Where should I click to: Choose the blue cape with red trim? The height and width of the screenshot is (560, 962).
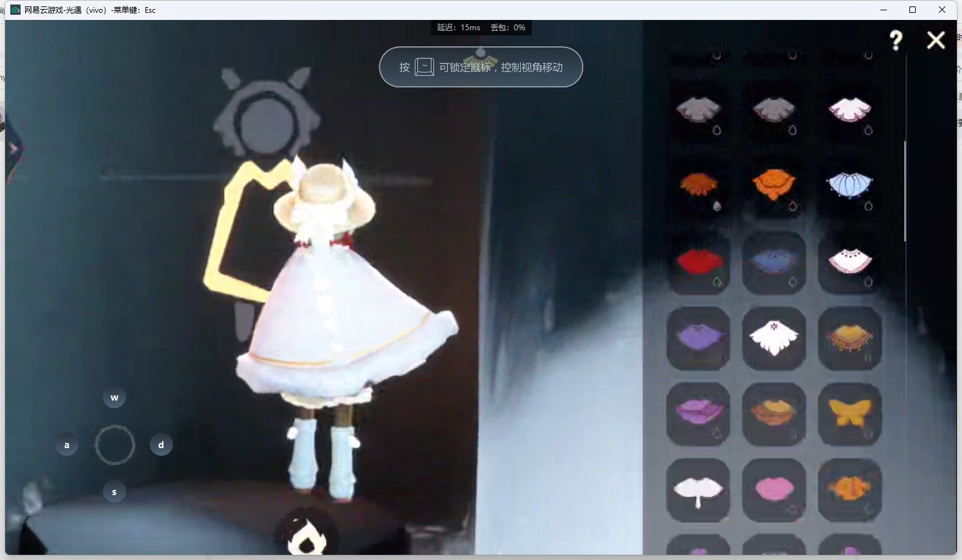pyautogui.click(x=774, y=263)
